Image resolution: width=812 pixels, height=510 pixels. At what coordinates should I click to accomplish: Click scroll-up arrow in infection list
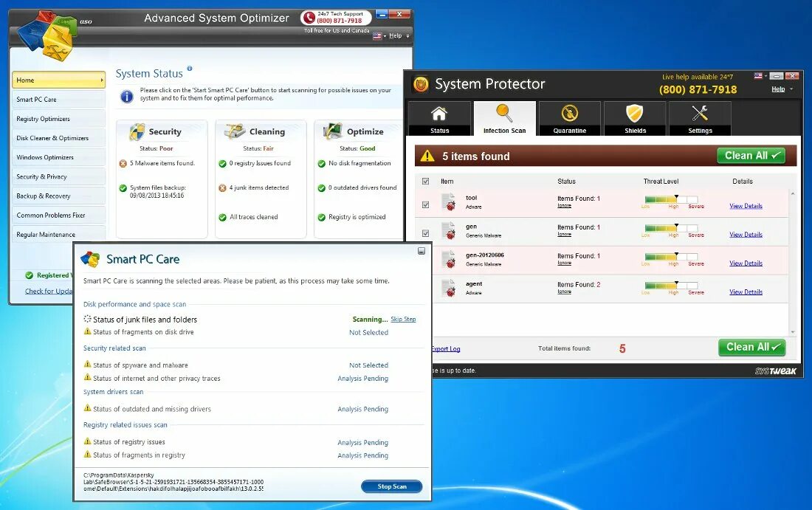point(792,193)
